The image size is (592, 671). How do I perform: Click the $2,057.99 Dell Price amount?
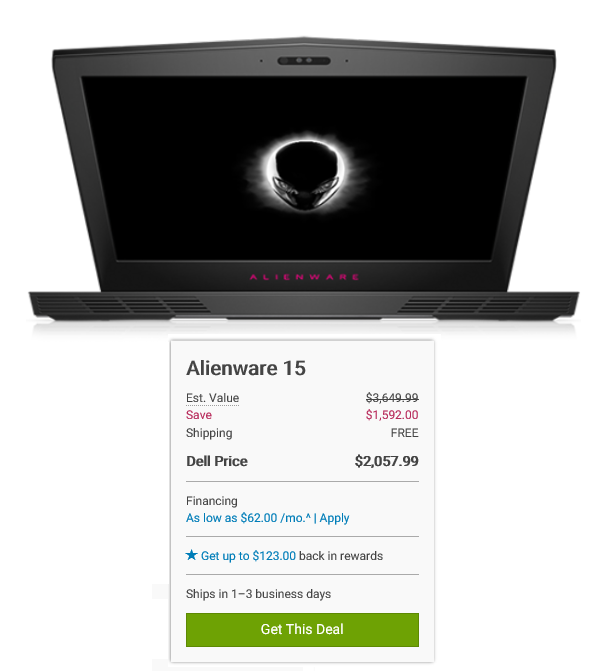pos(387,461)
